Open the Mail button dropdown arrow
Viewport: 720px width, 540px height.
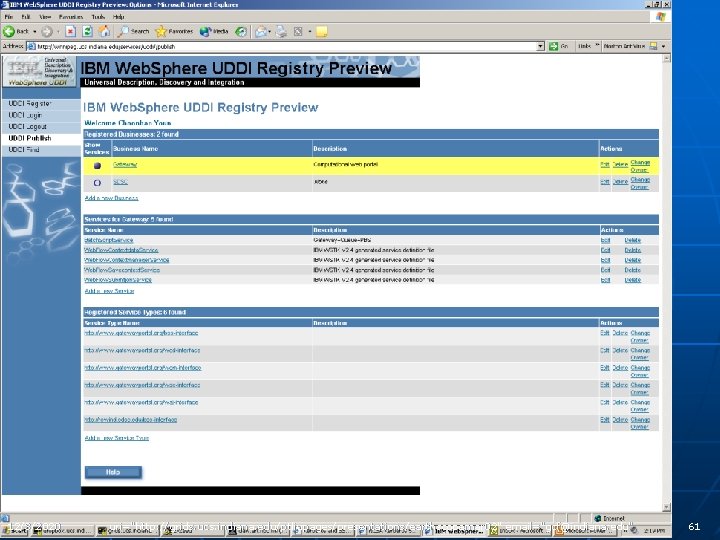pyautogui.click(x=270, y=32)
